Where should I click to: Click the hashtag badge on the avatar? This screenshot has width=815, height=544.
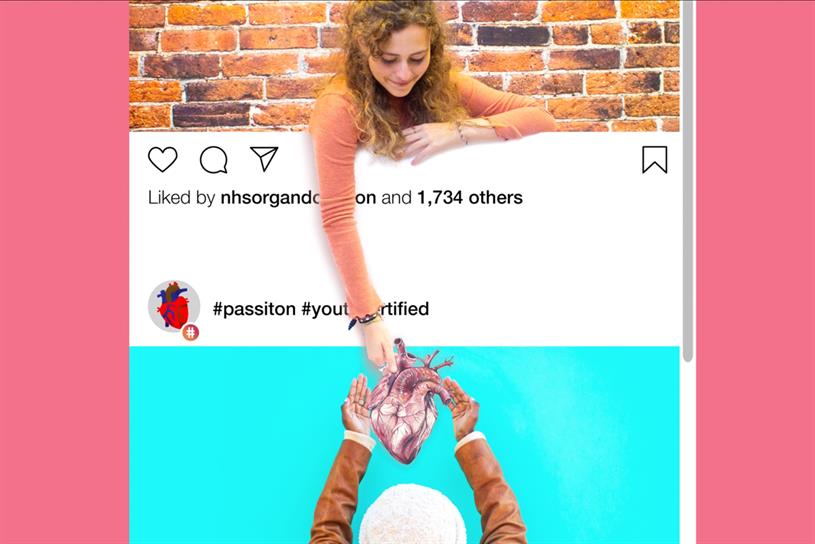[191, 332]
